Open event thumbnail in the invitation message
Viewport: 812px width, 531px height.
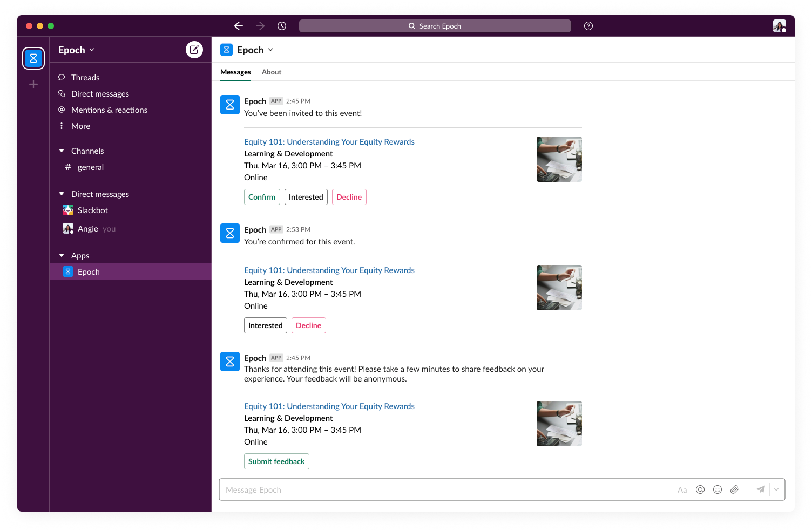point(559,159)
